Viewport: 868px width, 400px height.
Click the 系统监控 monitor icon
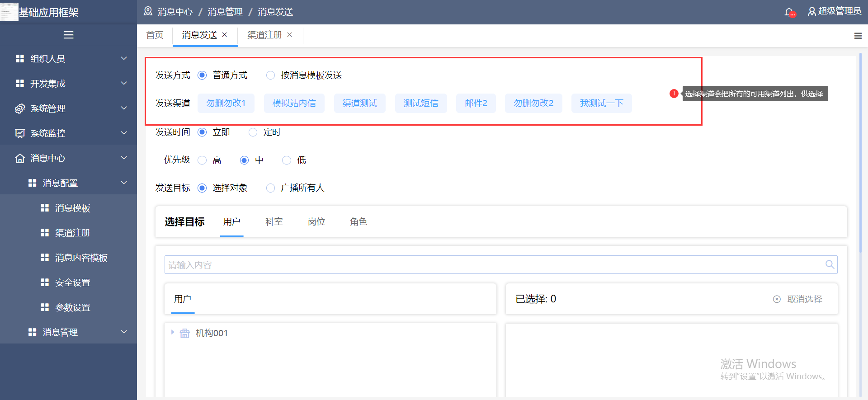tap(20, 133)
